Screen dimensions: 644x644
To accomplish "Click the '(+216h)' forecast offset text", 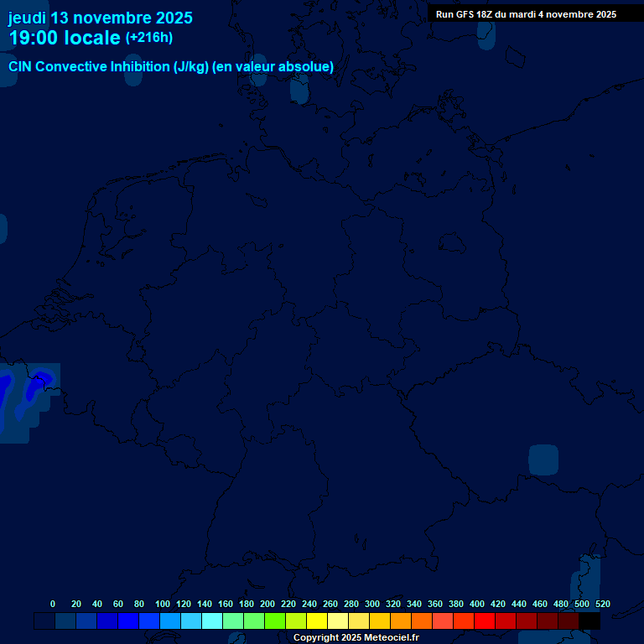I will click(149, 38).
